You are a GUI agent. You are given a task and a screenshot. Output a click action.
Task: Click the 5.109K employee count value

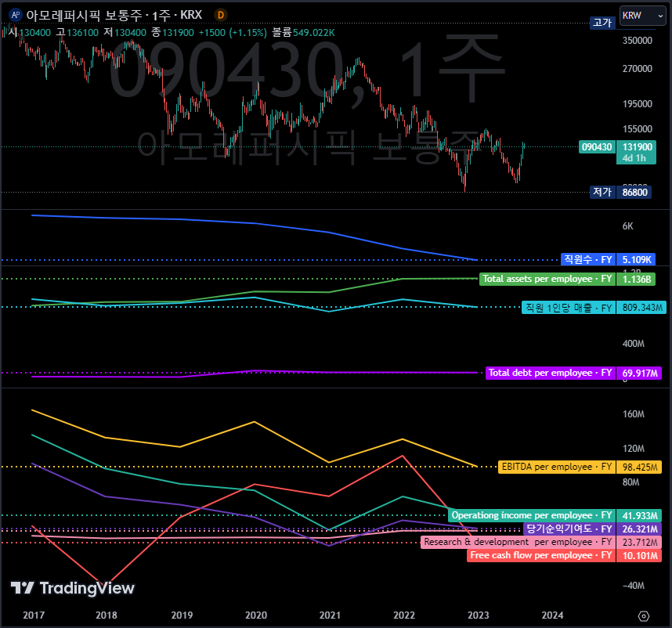pyautogui.click(x=637, y=260)
